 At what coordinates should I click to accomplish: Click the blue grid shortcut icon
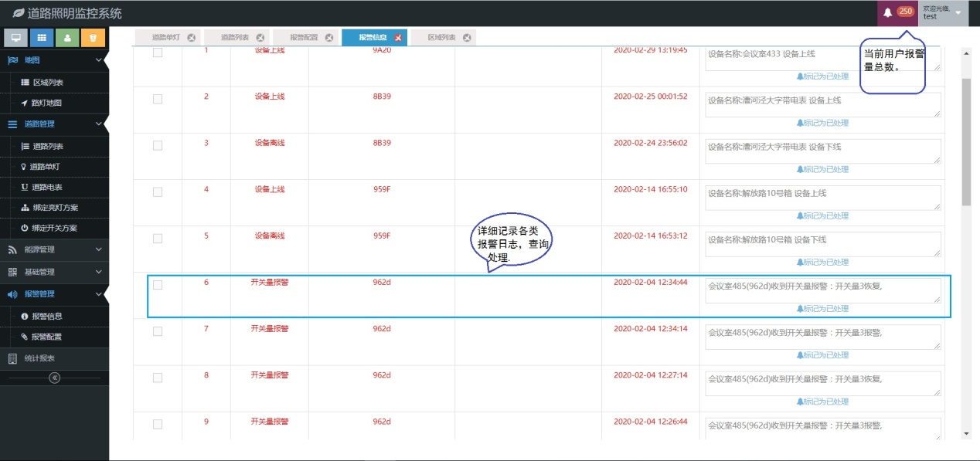tap(42, 37)
